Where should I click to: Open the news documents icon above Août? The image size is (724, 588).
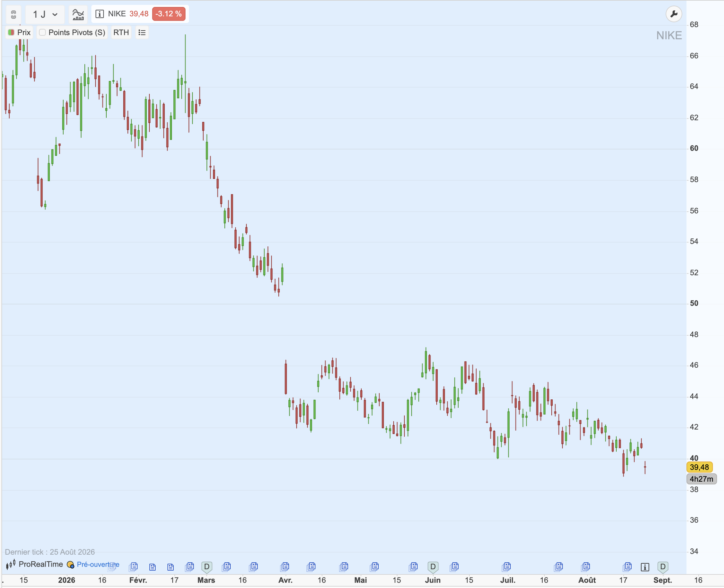586,567
